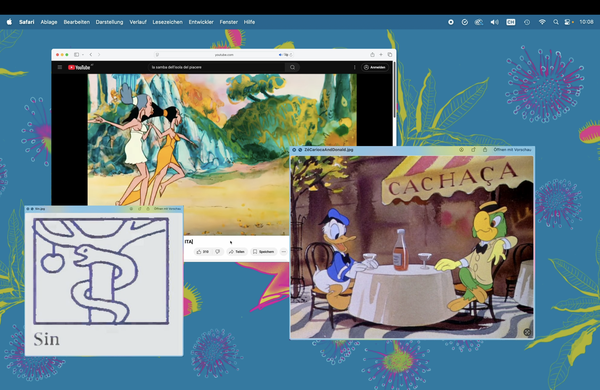Click the Teilen share button
The height and width of the screenshot is (390, 600).
tap(236, 251)
